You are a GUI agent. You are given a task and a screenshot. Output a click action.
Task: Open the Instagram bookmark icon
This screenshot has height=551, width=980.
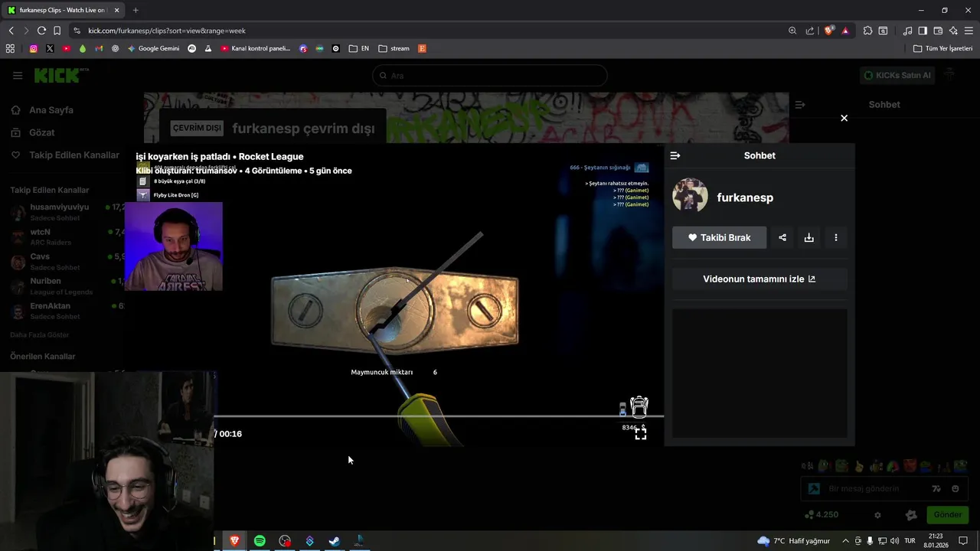tap(33, 48)
